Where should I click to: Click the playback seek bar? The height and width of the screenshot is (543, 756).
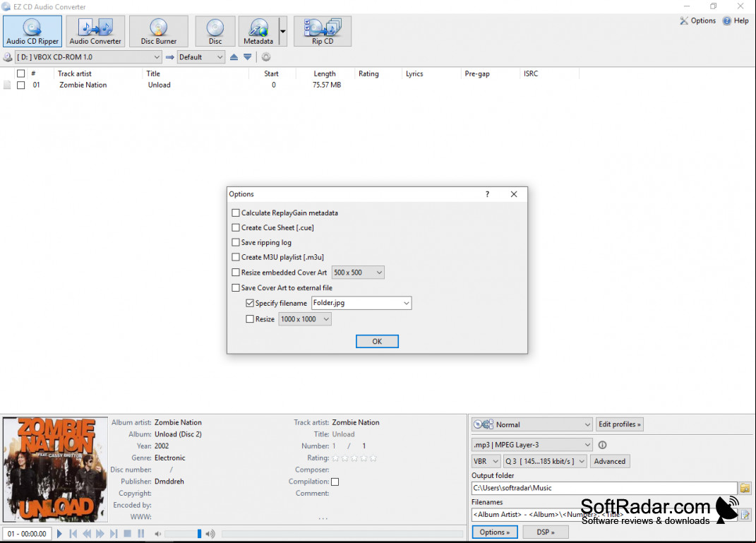point(342,534)
